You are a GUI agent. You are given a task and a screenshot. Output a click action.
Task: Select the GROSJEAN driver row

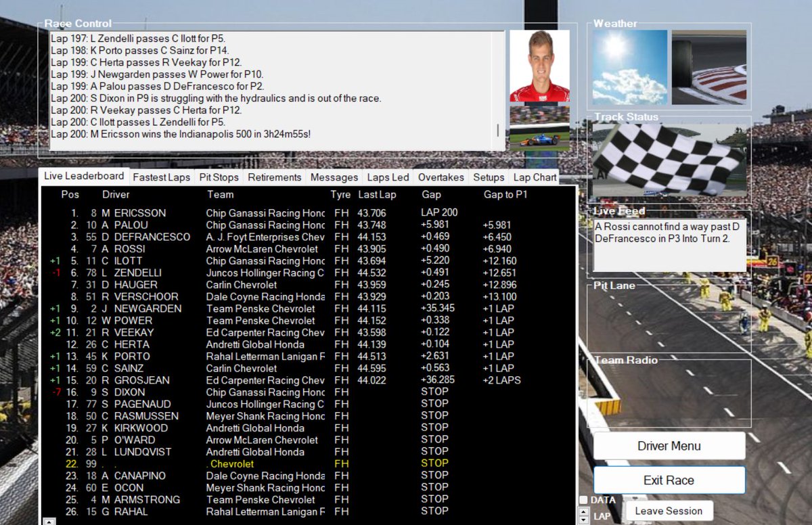pos(308,380)
